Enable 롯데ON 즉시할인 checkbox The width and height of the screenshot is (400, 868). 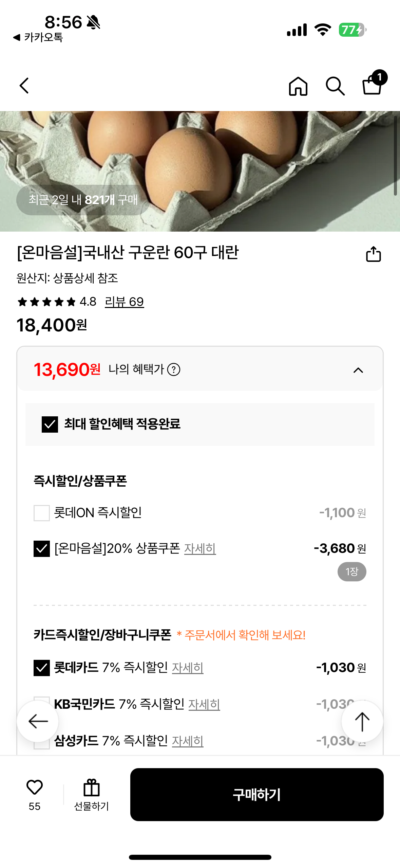tap(42, 513)
